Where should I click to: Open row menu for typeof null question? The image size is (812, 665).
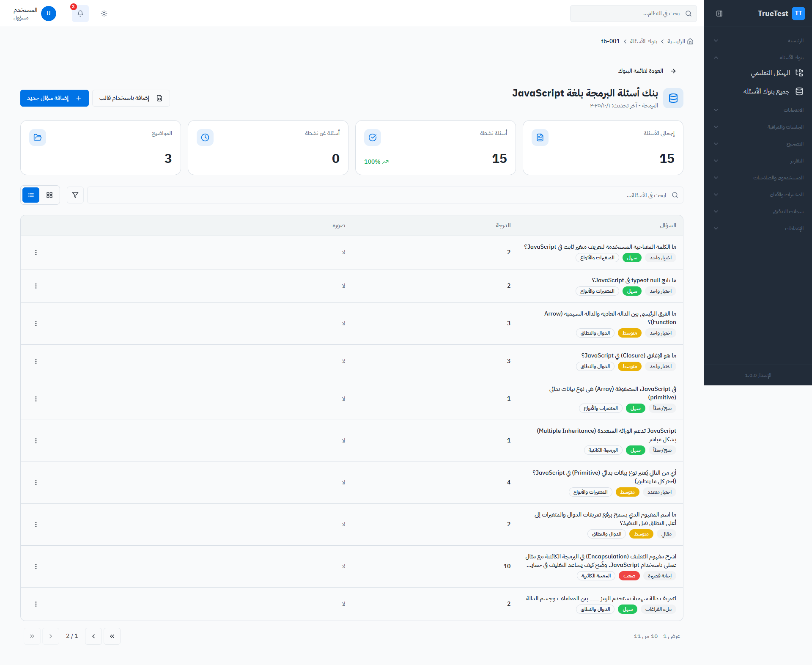point(36,286)
